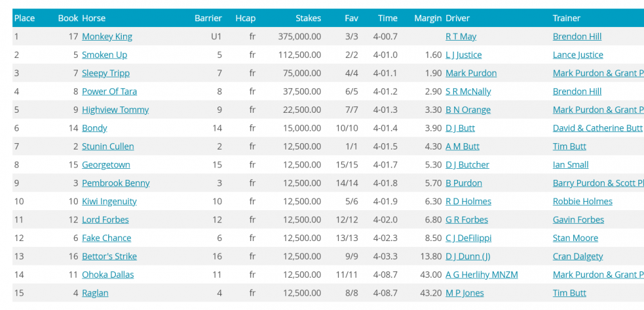The width and height of the screenshot is (644, 310).
Task: Open the Monkey King horse link
Action: 107,37
